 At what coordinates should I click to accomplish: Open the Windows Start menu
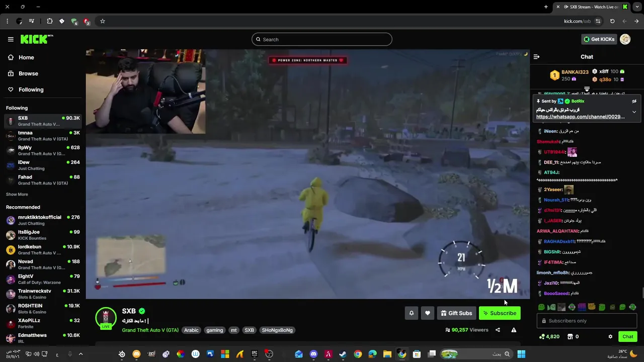pos(521,354)
